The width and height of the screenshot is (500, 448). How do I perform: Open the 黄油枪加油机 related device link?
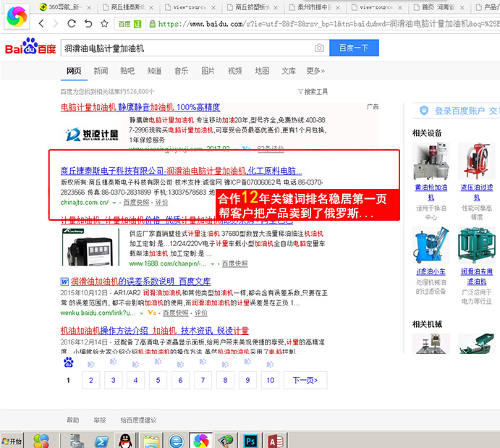[x=431, y=193]
